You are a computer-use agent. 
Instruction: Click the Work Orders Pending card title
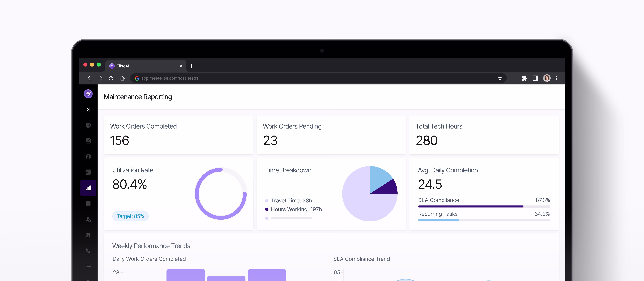(x=292, y=126)
